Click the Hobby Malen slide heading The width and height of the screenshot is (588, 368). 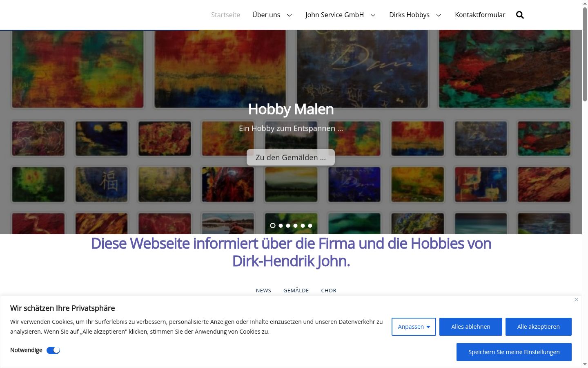point(291,109)
